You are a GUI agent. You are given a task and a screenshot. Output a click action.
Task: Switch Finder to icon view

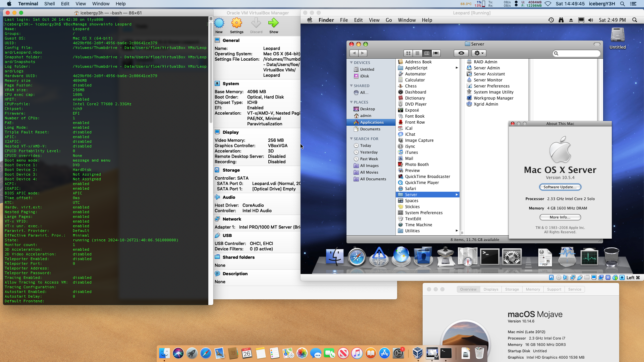coord(408,53)
